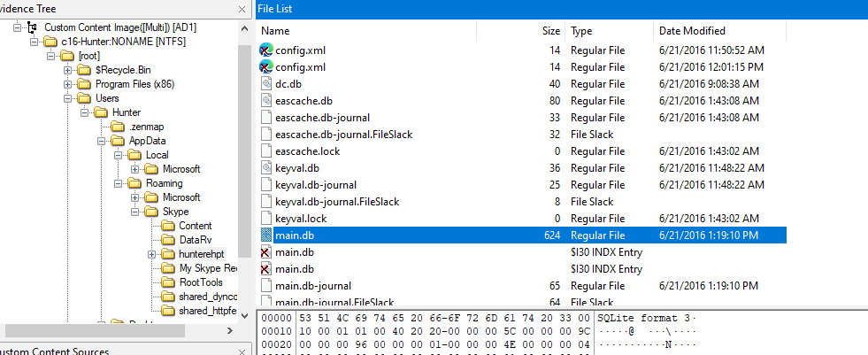The height and width of the screenshot is (355, 868).
Task: Close the Evidence Tree panel
Action: coord(242,8)
